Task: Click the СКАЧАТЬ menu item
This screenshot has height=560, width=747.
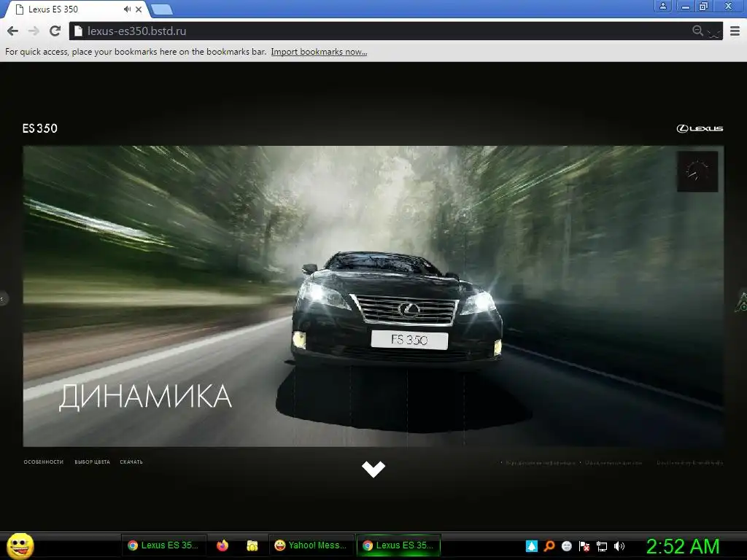Action: [131, 462]
